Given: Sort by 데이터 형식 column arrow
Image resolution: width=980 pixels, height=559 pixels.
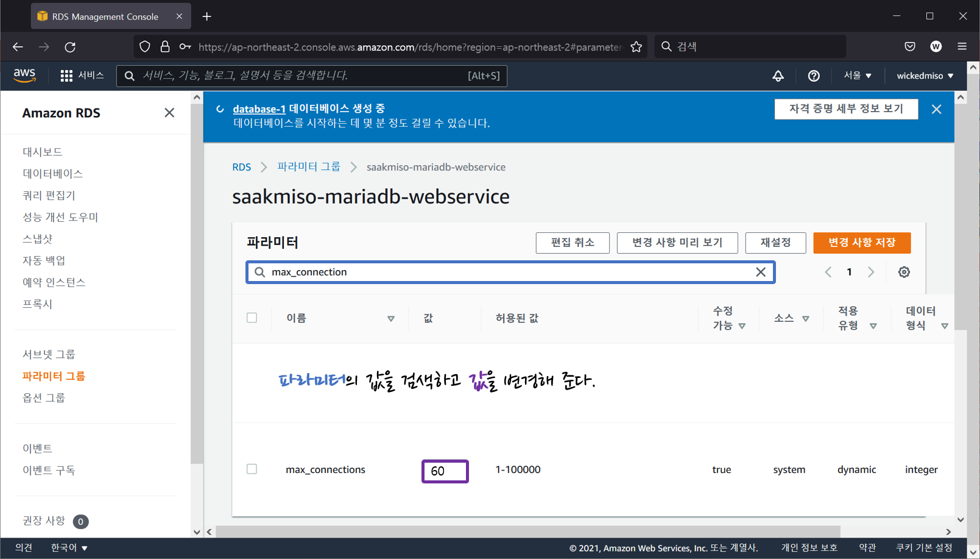Looking at the screenshot, I should pyautogui.click(x=945, y=326).
